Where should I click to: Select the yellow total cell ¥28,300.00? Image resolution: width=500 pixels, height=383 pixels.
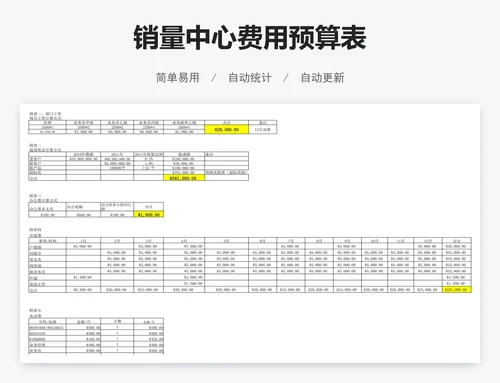(227, 129)
